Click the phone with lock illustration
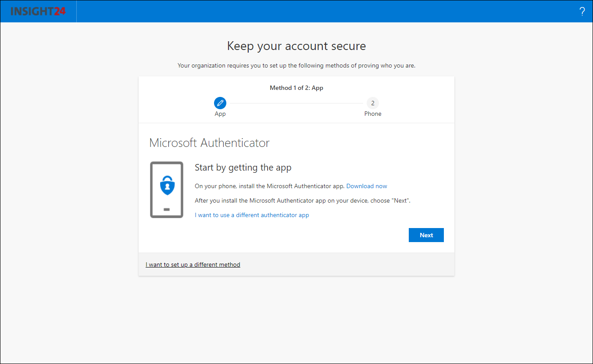The image size is (593, 364). click(167, 190)
